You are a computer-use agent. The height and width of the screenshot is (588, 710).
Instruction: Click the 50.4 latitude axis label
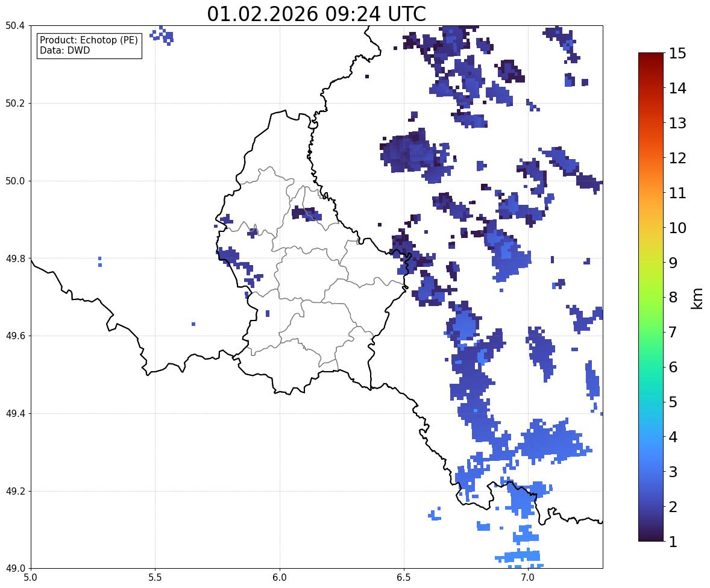click(x=15, y=26)
